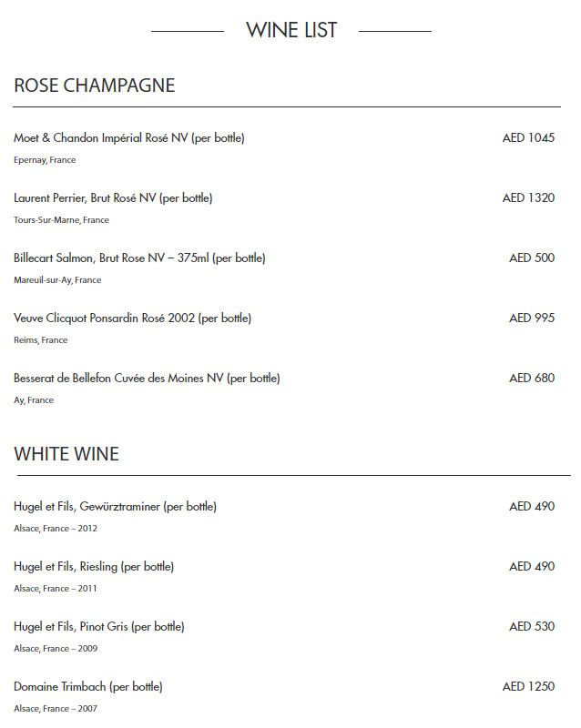This screenshot has width=581, height=728.
Task: Select the AED 1250 price
Action: point(528,687)
